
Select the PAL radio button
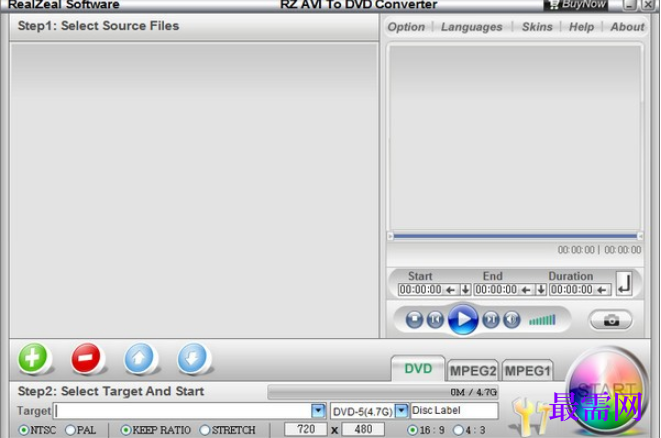pyautogui.click(x=71, y=430)
